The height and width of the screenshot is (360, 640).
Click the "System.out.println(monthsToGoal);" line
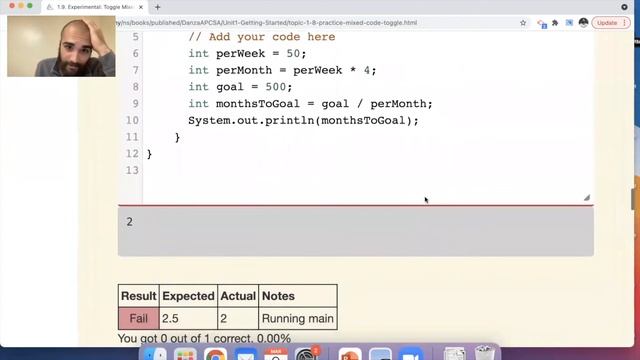point(303,120)
